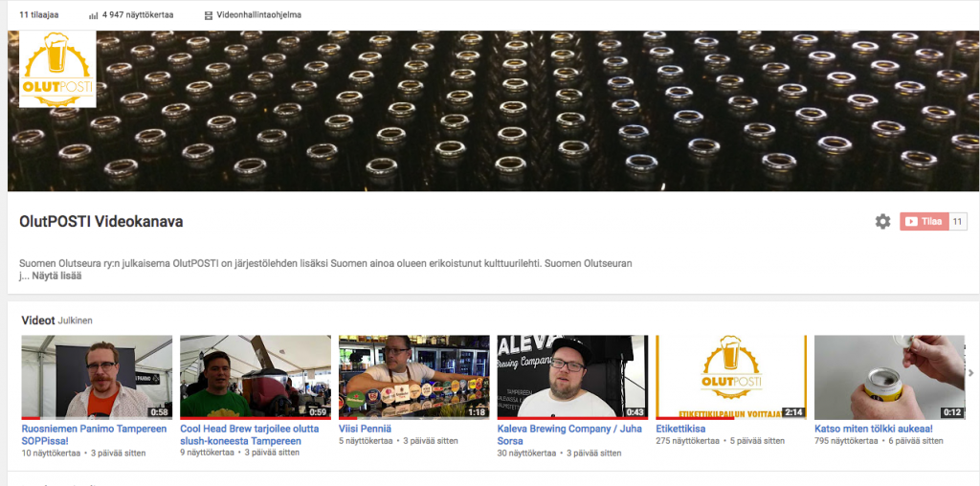The height and width of the screenshot is (486, 980).
Task: Click the 2:14 duration badge
Action: 793,412
